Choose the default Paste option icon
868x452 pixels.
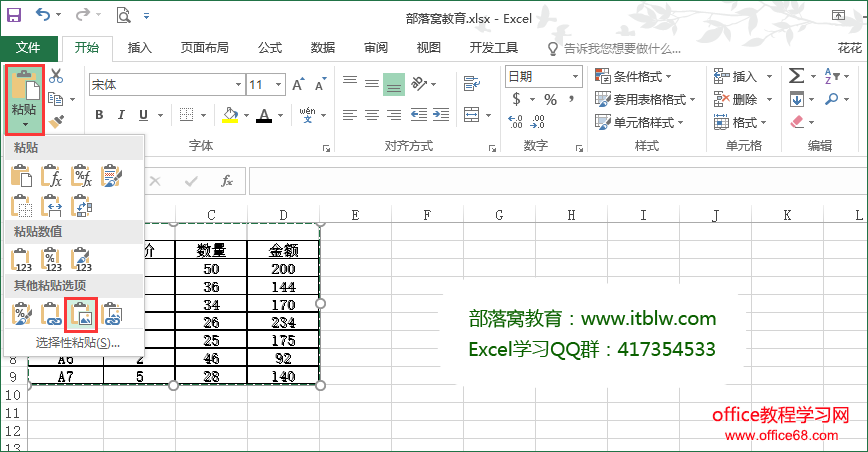pyautogui.click(x=22, y=176)
